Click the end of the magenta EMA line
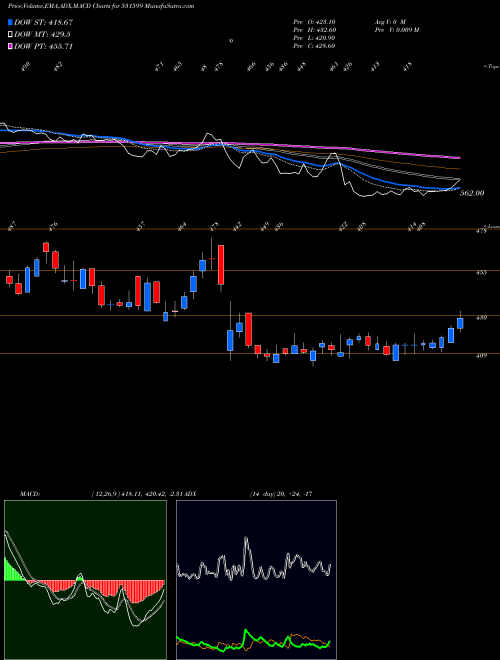500x660 pixels. click(x=458, y=158)
